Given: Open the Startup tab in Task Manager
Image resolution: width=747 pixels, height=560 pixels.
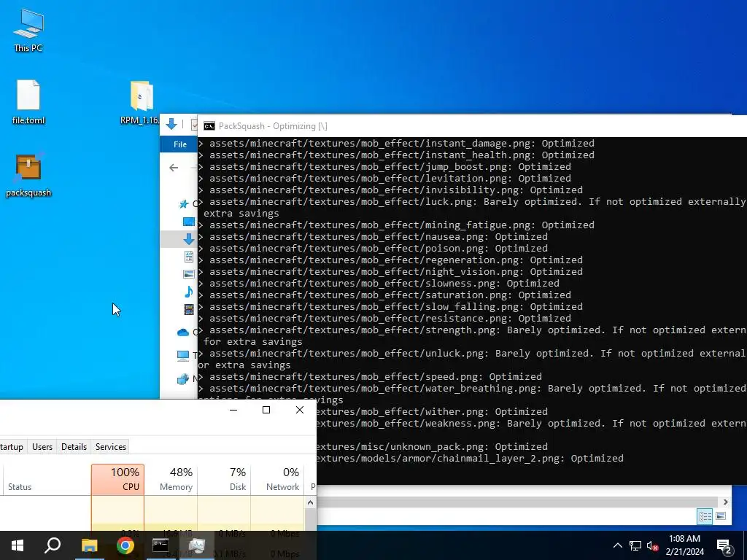Looking at the screenshot, I should [x=12, y=447].
